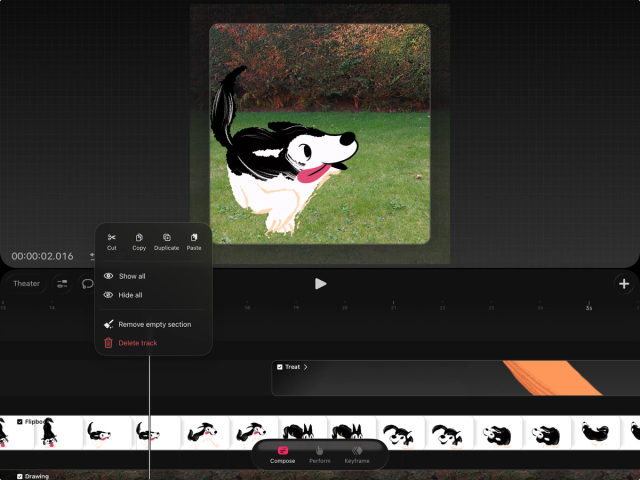Click the timeline ruler at frame 14
640x480 pixels.
pyautogui.click(x=52, y=306)
